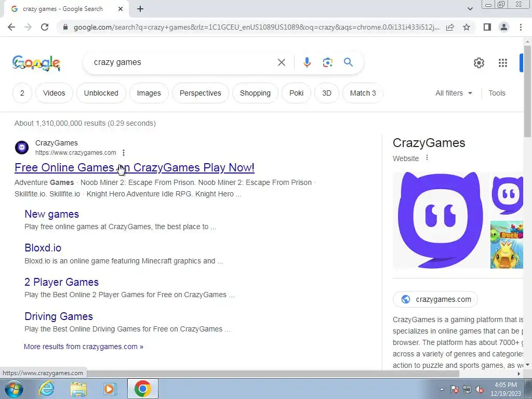Image resolution: width=532 pixels, height=399 pixels.
Task: Select the 3D filter chip
Action: click(326, 93)
